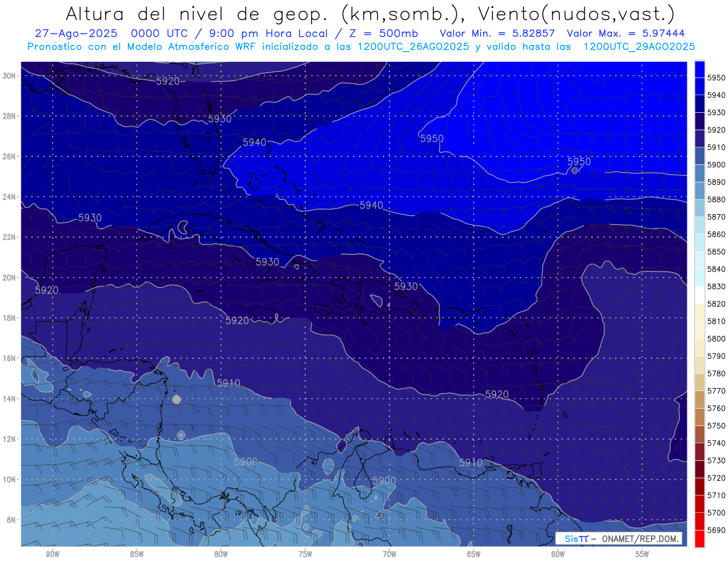Click the 80W longitude axis label
Image resolution: width=728 pixels, height=562 pixels.
[x=221, y=554]
